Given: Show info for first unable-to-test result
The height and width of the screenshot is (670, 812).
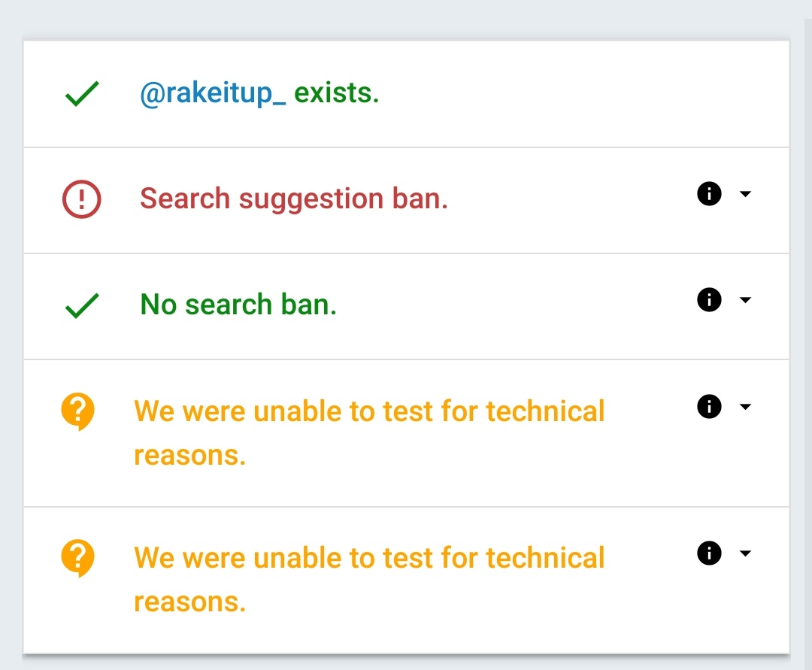Looking at the screenshot, I should pyautogui.click(x=709, y=407).
